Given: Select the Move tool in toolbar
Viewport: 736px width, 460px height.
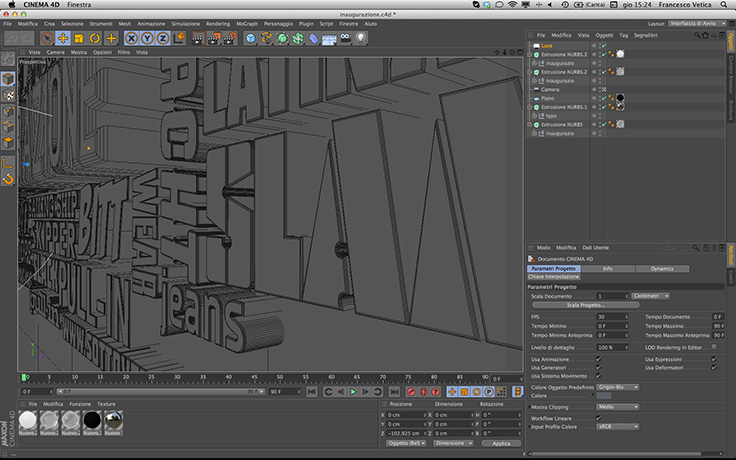Looking at the screenshot, I should tap(63, 38).
